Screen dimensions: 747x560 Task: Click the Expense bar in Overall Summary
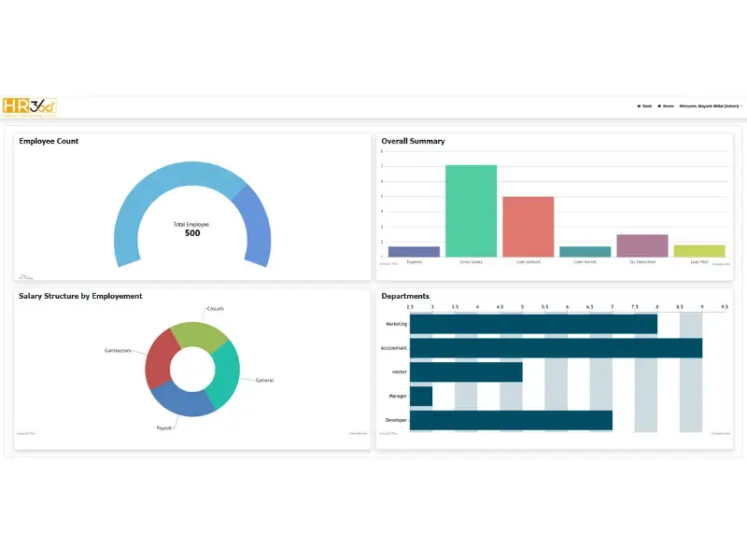click(414, 251)
